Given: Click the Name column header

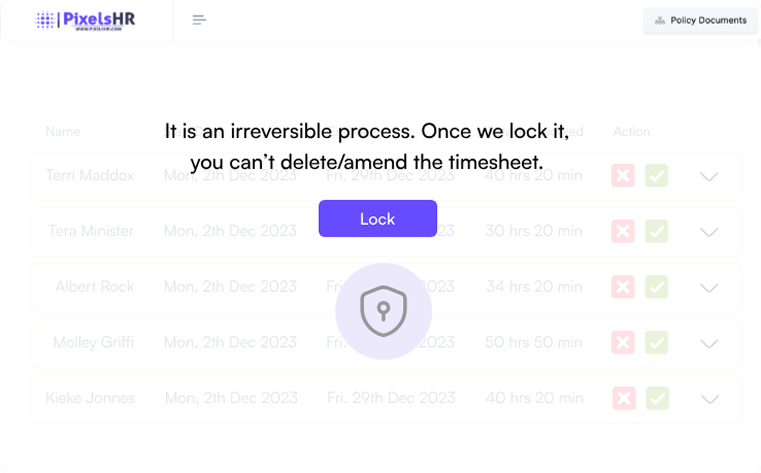Looking at the screenshot, I should (62, 131).
